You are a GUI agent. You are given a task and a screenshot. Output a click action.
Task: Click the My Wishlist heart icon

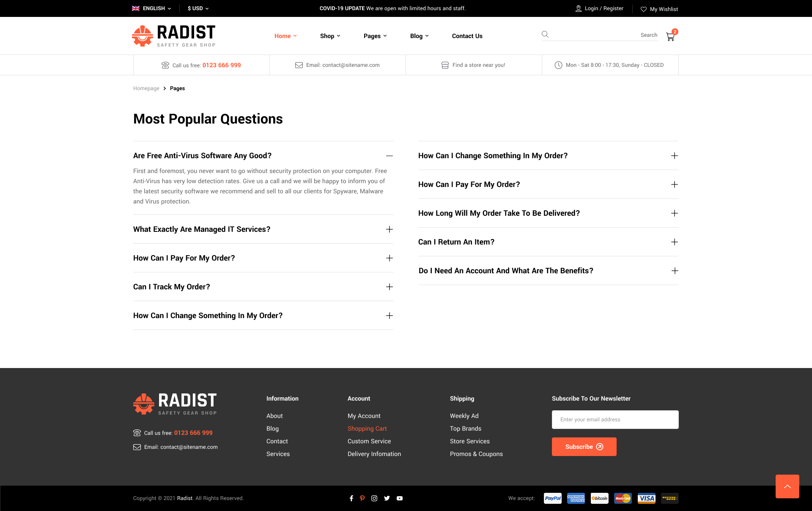click(x=644, y=9)
